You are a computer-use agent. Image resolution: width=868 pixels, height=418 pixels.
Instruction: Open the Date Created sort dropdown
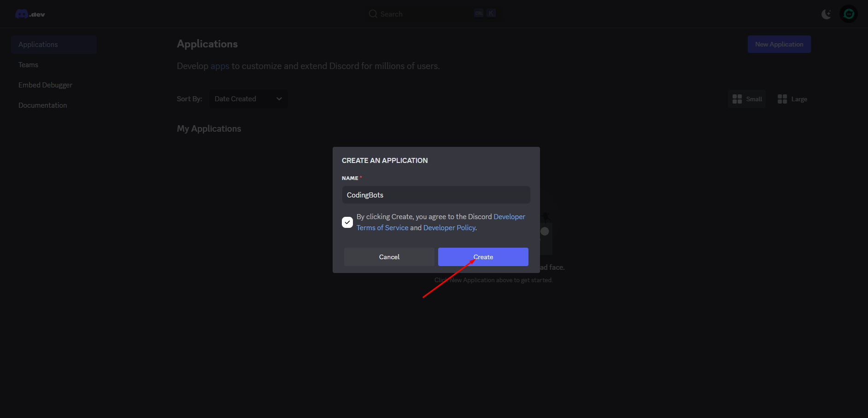tap(249, 99)
